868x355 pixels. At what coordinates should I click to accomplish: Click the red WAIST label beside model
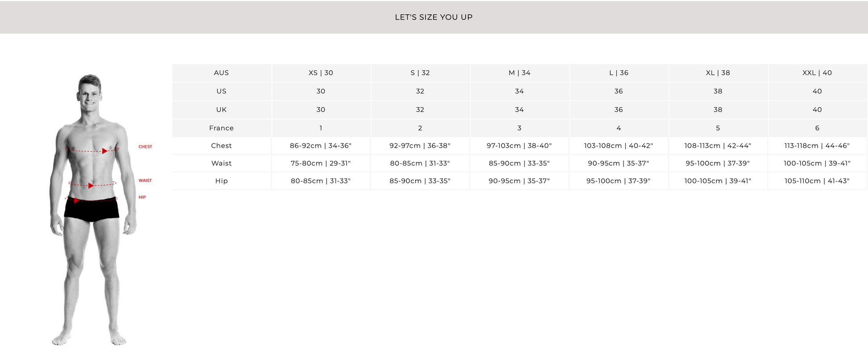(145, 180)
